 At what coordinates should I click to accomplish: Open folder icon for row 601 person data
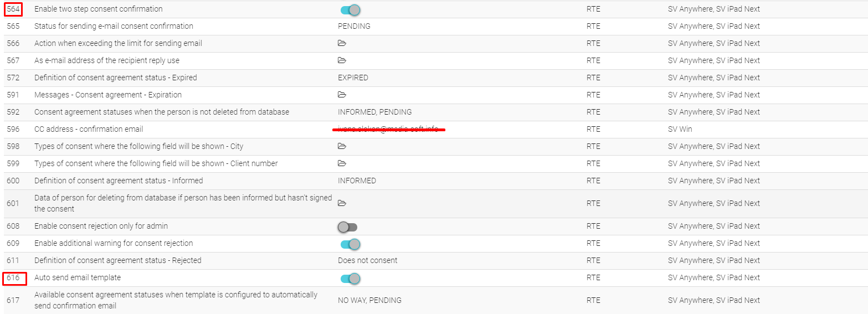coord(342,203)
